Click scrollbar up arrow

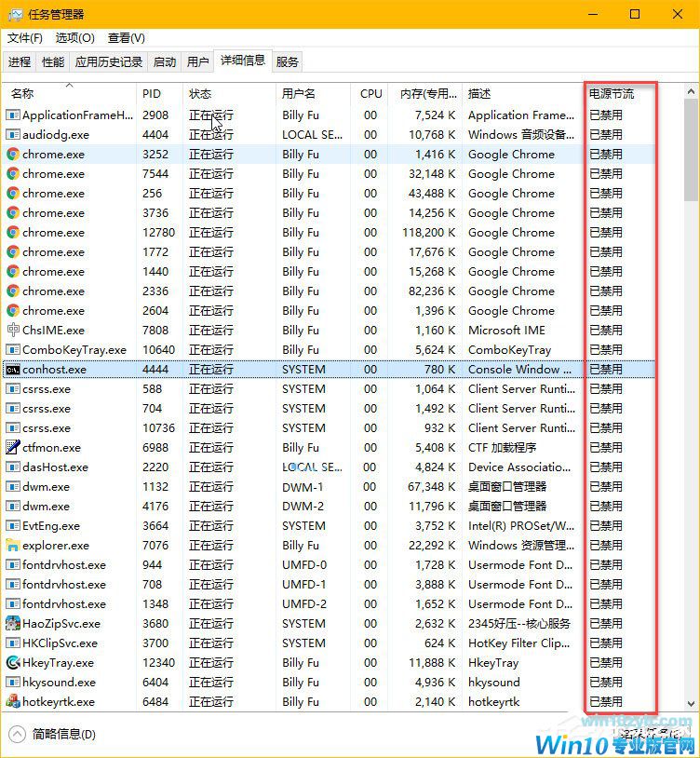point(691,91)
